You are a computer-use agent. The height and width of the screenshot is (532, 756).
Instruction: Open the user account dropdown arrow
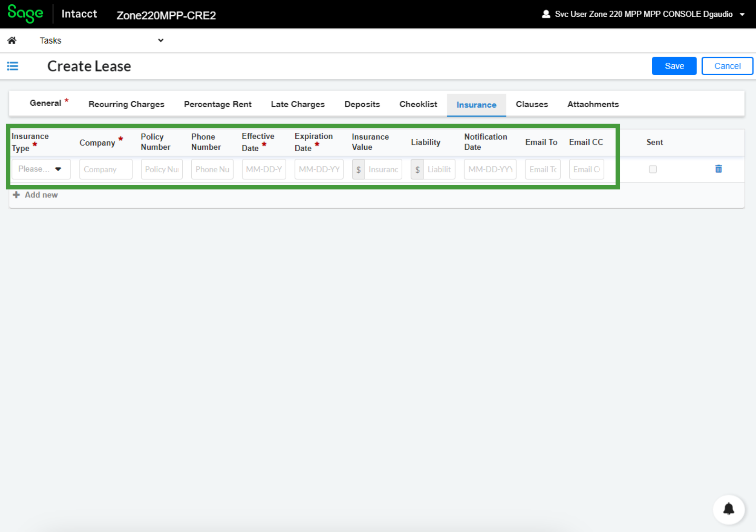[742, 14]
